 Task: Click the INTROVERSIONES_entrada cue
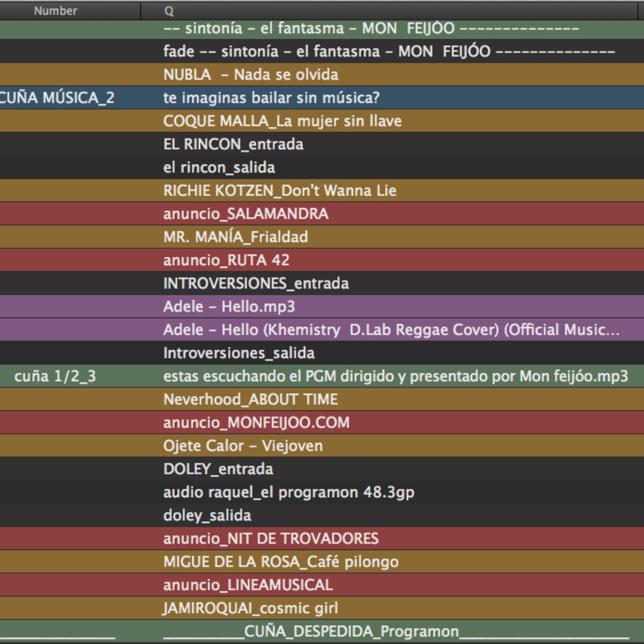click(x=256, y=283)
